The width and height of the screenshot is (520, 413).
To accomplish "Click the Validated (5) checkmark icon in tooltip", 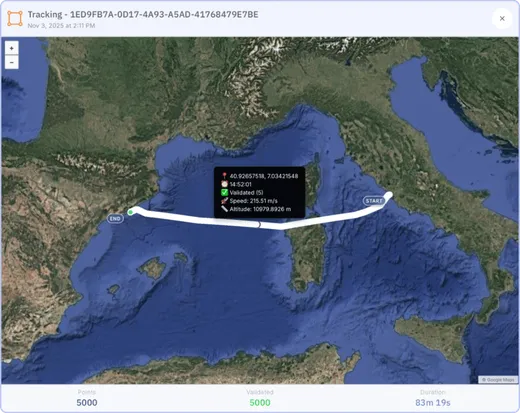I will click(224, 192).
